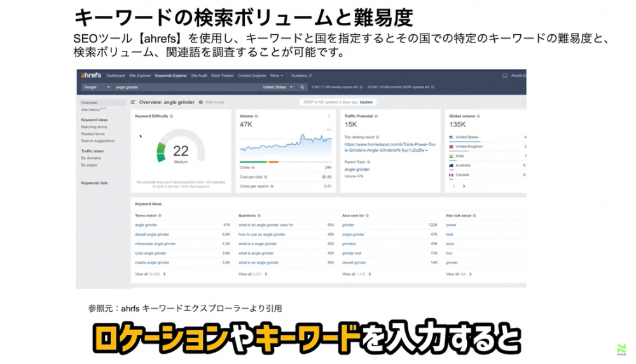
Task: Click View all under Also rank for
Action: [357, 274]
